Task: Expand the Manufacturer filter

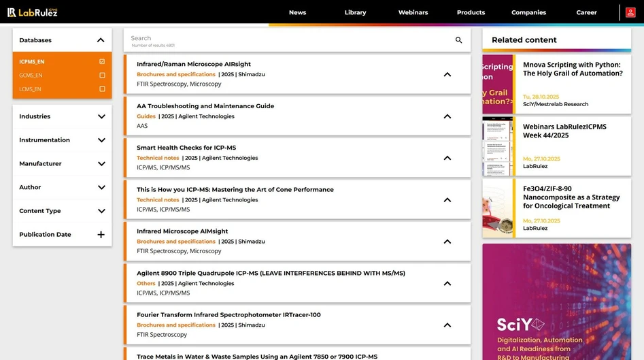Action: point(101,163)
